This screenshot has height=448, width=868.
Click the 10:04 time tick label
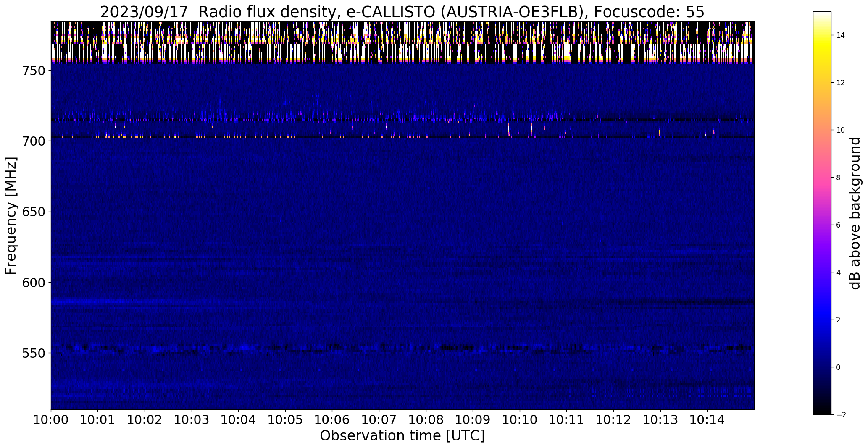pyautogui.click(x=239, y=419)
